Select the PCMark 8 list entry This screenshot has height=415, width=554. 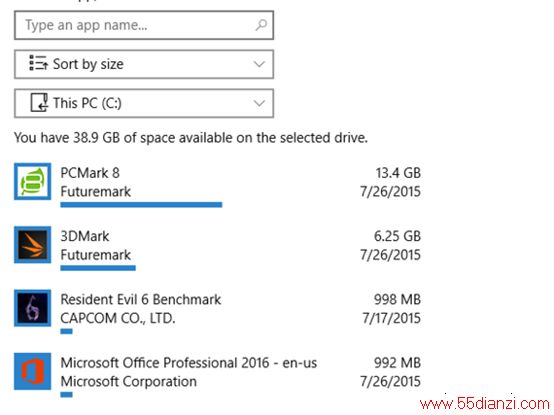(x=218, y=185)
